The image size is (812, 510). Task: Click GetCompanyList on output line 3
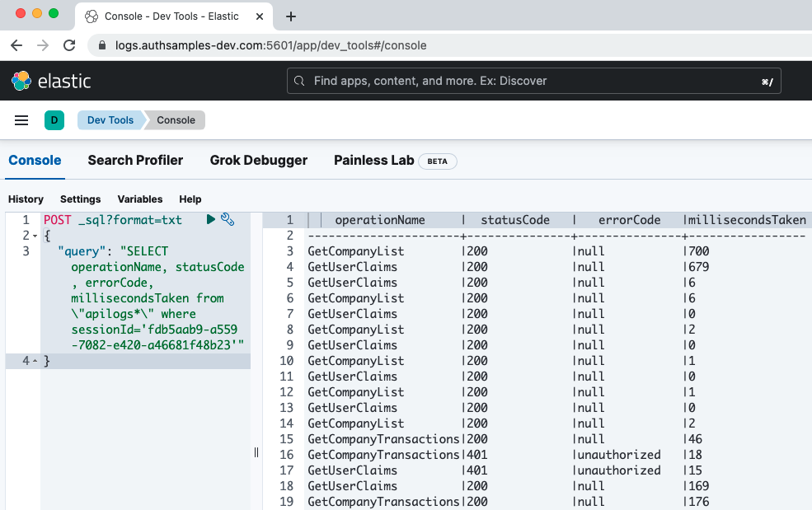[x=356, y=251]
